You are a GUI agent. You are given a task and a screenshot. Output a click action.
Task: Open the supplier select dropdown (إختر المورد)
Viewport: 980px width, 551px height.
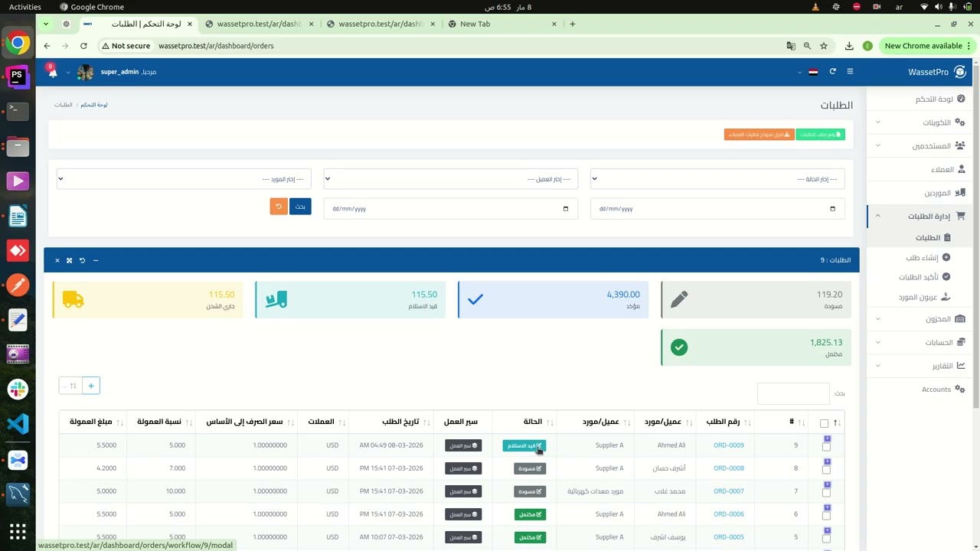click(x=184, y=179)
